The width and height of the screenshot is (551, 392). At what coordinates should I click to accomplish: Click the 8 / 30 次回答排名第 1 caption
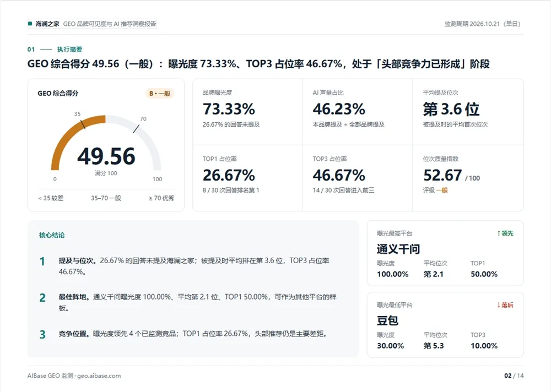pyautogui.click(x=231, y=190)
